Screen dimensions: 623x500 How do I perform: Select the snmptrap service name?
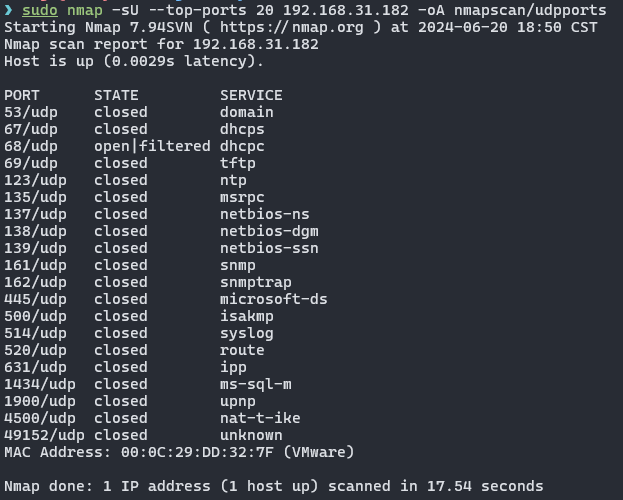pos(256,283)
